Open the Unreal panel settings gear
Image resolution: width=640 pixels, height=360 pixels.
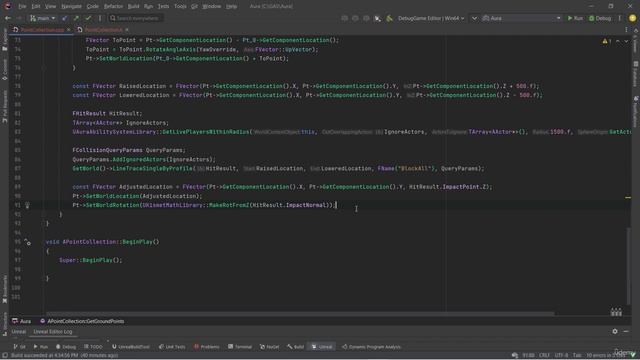[x=615, y=331]
